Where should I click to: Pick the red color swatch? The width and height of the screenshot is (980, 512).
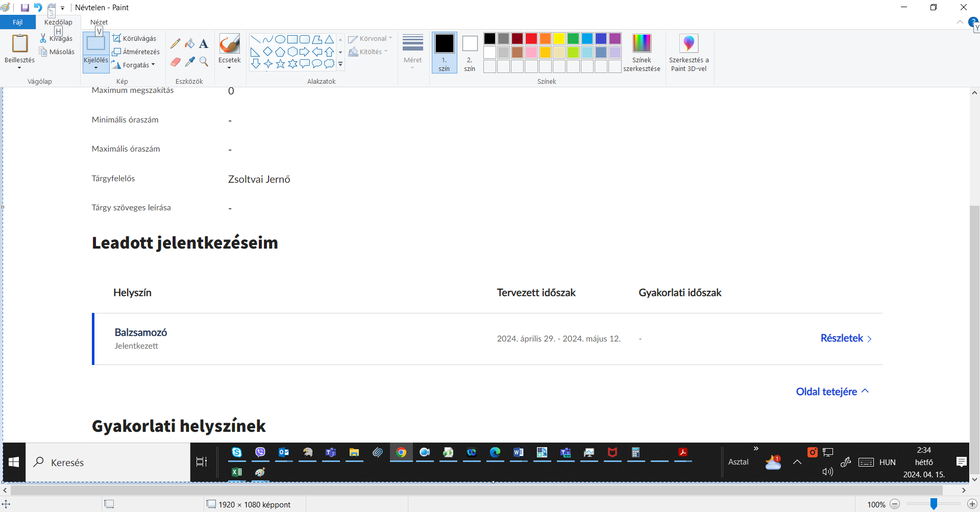531,39
